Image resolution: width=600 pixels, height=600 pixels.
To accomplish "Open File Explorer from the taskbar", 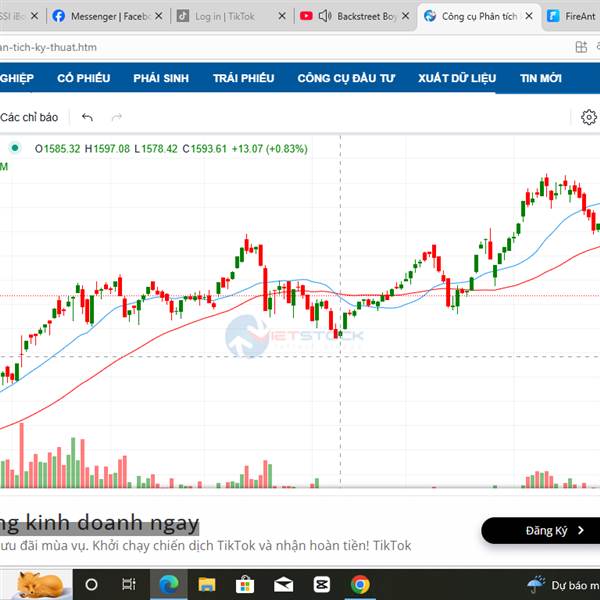I will (207, 584).
